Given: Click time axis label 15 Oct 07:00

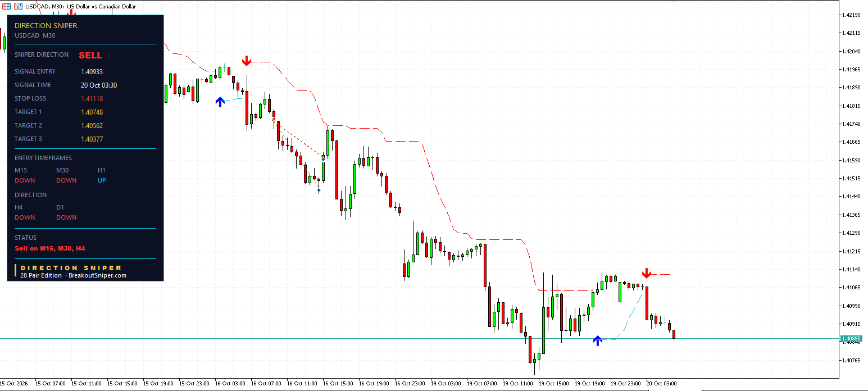Looking at the screenshot, I should point(51,384).
